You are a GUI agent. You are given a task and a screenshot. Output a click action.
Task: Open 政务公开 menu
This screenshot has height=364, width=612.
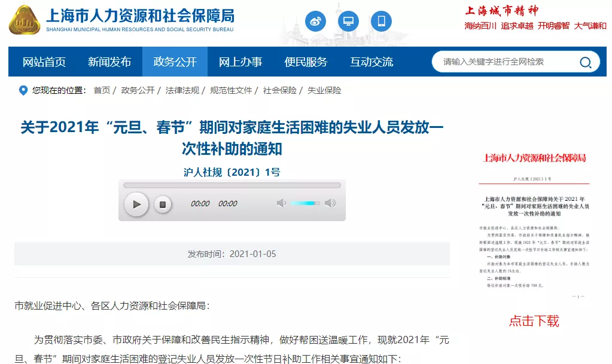175,62
